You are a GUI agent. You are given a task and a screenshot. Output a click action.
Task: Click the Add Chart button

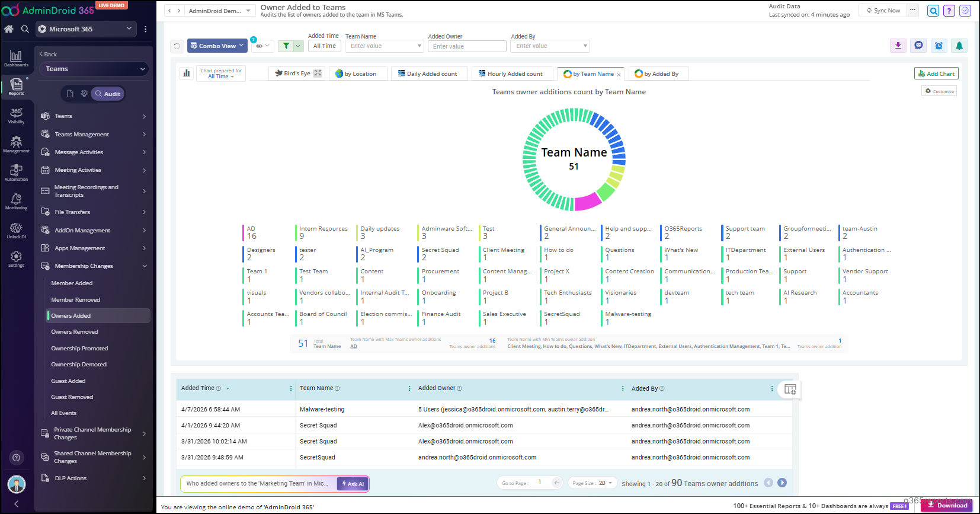[x=936, y=74]
